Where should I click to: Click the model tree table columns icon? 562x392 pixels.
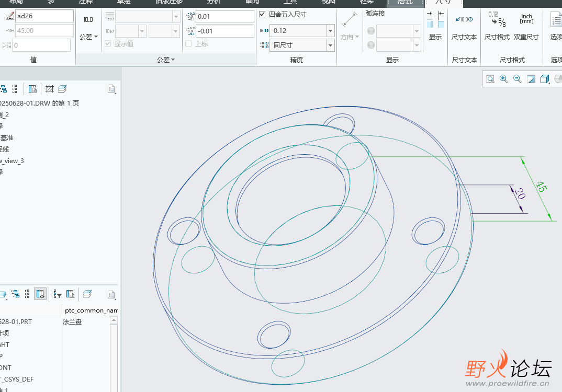point(71,294)
